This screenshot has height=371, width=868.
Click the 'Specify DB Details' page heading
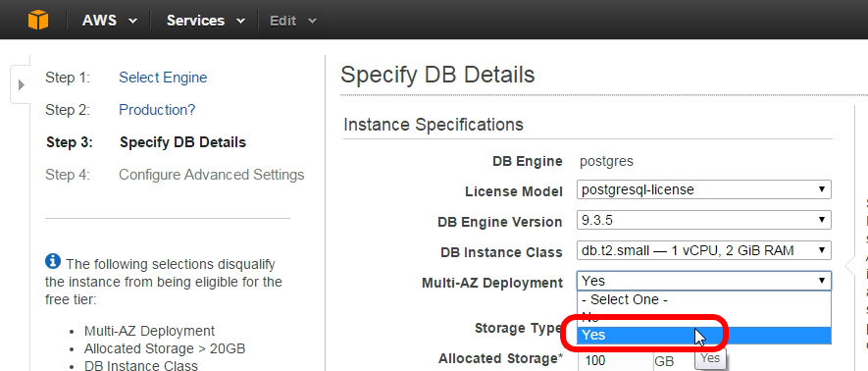pos(437,75)
